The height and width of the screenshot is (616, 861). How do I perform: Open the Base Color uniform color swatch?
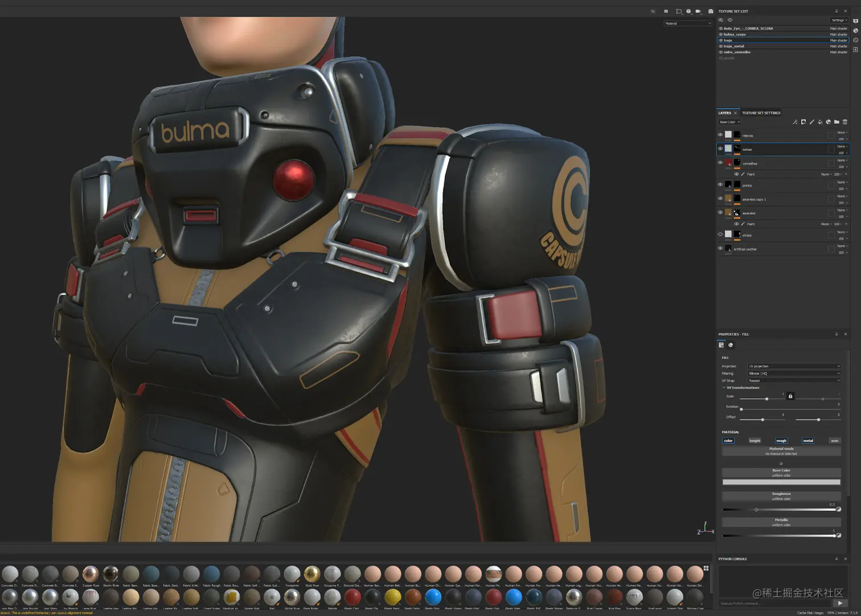(x=781, y=482)
